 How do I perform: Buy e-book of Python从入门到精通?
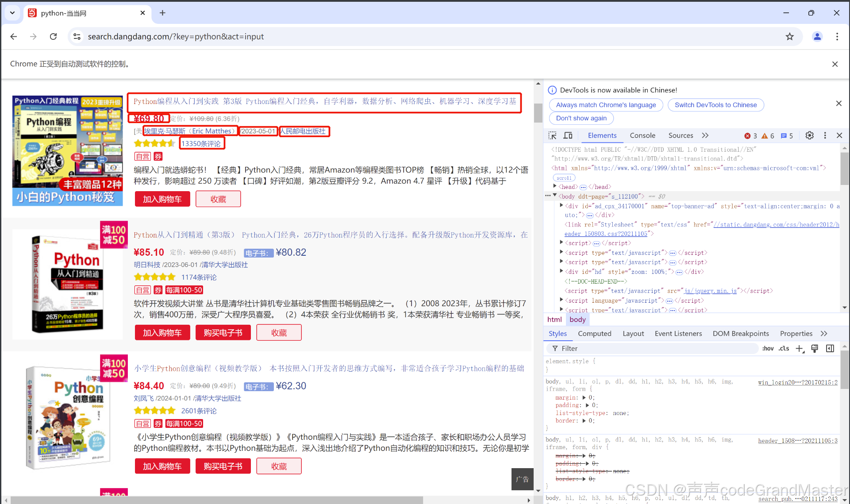[223, 333]
